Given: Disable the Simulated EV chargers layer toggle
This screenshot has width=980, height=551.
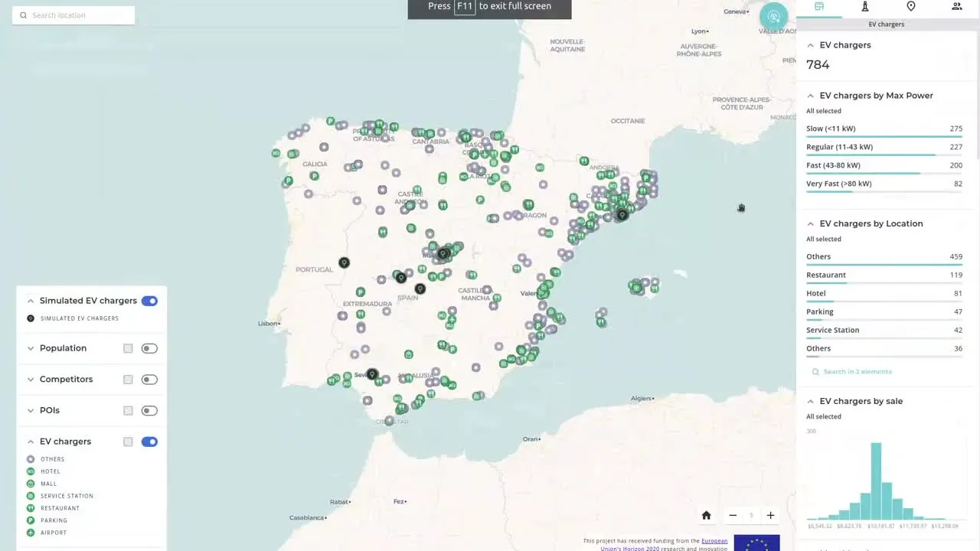Looking at the screenshot, I should [x=149, y=301].
